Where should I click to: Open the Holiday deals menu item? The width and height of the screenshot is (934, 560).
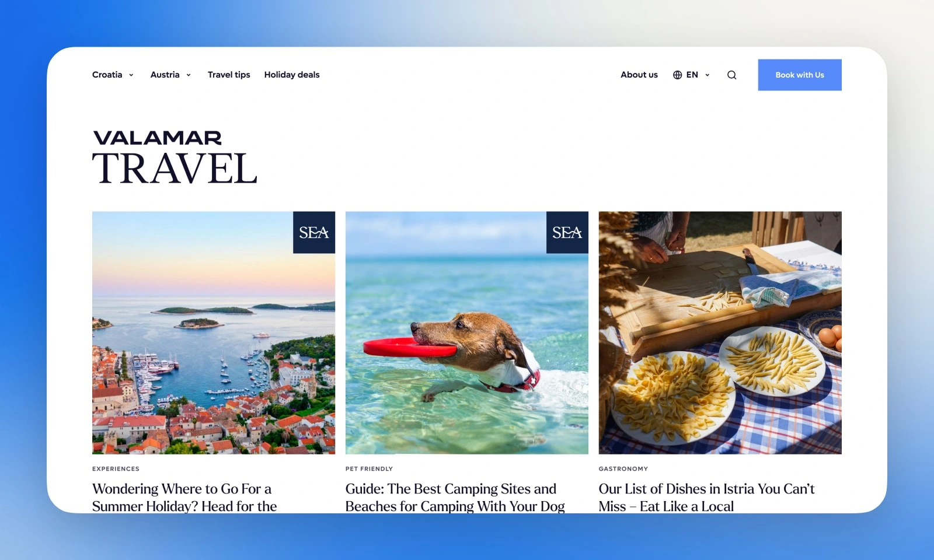[x=292, y=75]
